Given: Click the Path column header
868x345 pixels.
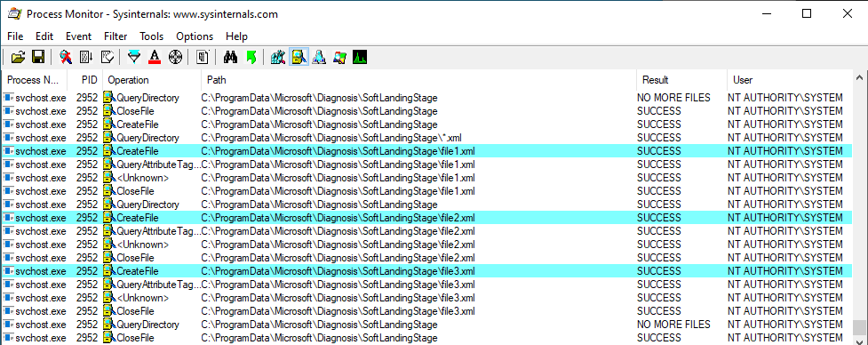Looking at the screenshot, I should coord(419,80).
